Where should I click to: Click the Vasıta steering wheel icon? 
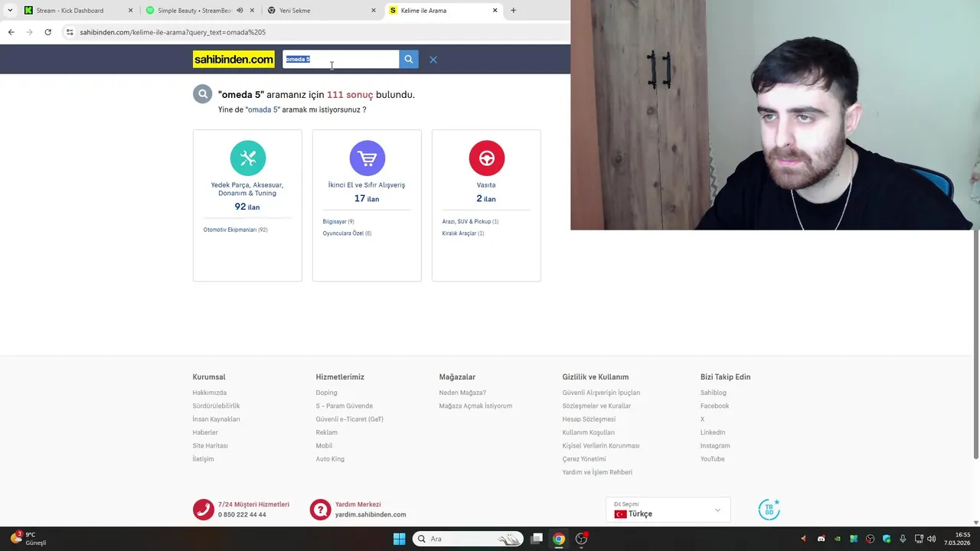[x=486, y=158]
